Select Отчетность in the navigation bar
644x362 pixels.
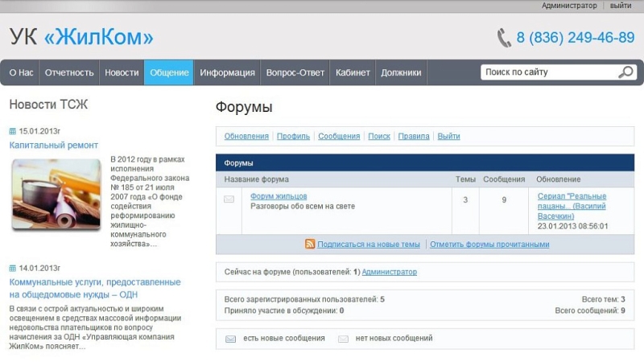[69, 72]
